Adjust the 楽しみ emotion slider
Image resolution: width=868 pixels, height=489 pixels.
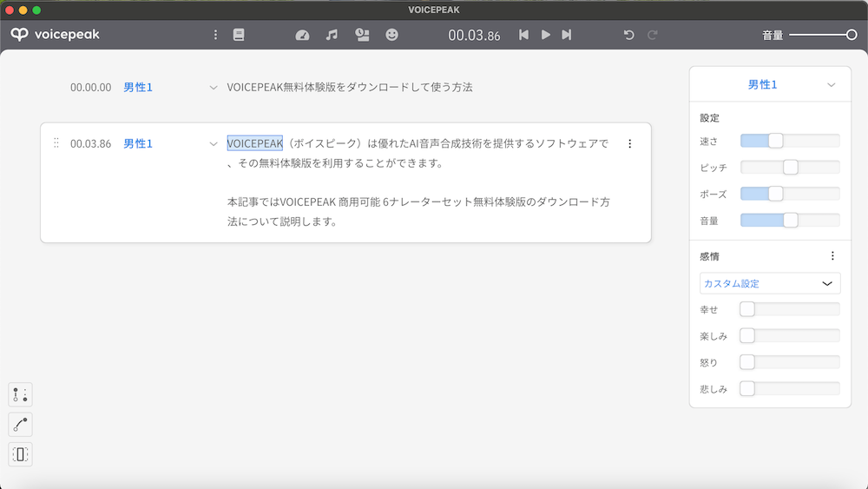(790, 335)
